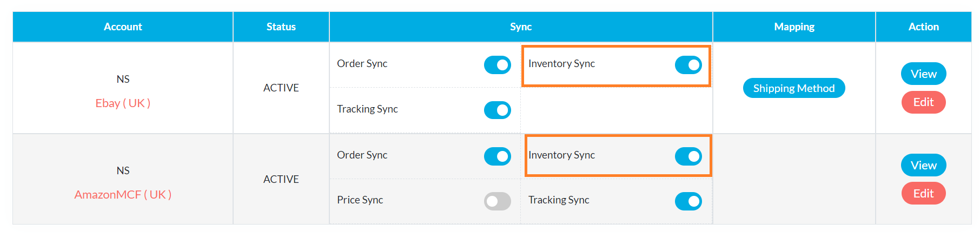Click View button for Ebay (UK) account
This screenshot has width=980, height=237.
pyautogui.click(x=923, y=74)
